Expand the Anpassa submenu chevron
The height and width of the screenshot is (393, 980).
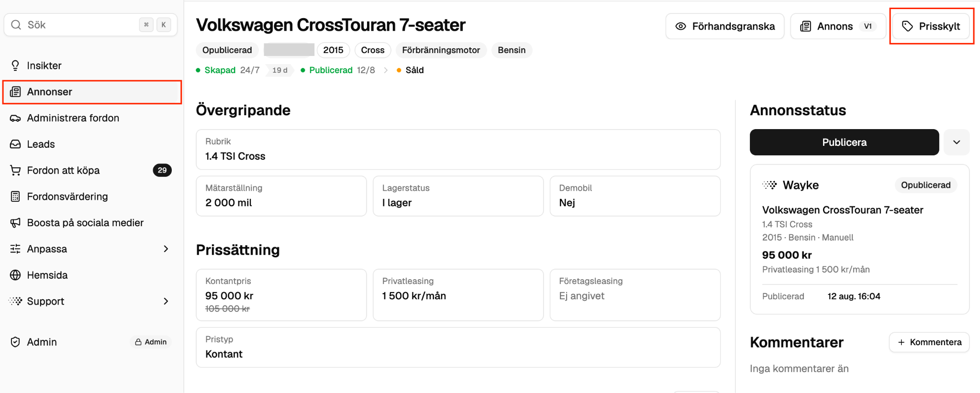(x=166, y=249)
